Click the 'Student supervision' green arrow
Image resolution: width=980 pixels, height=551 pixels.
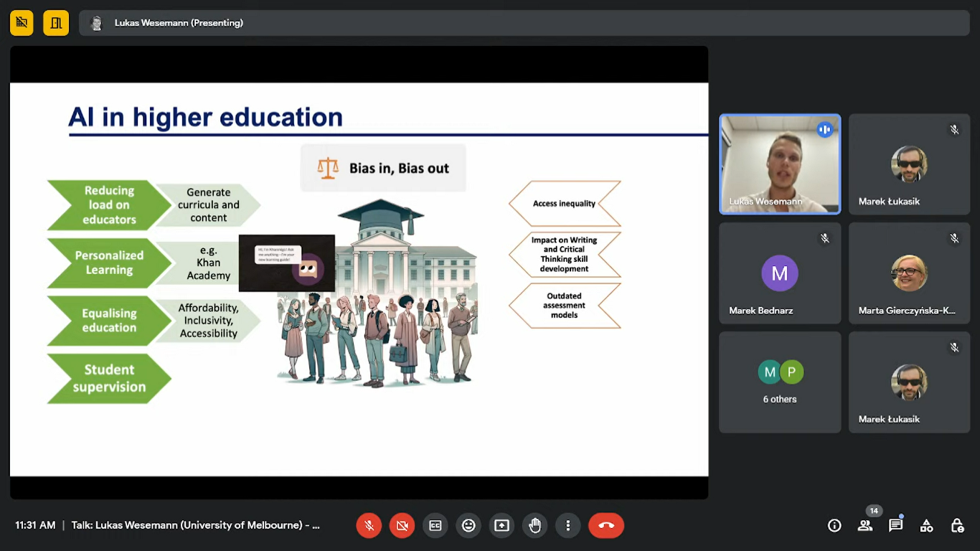(109, 378)
